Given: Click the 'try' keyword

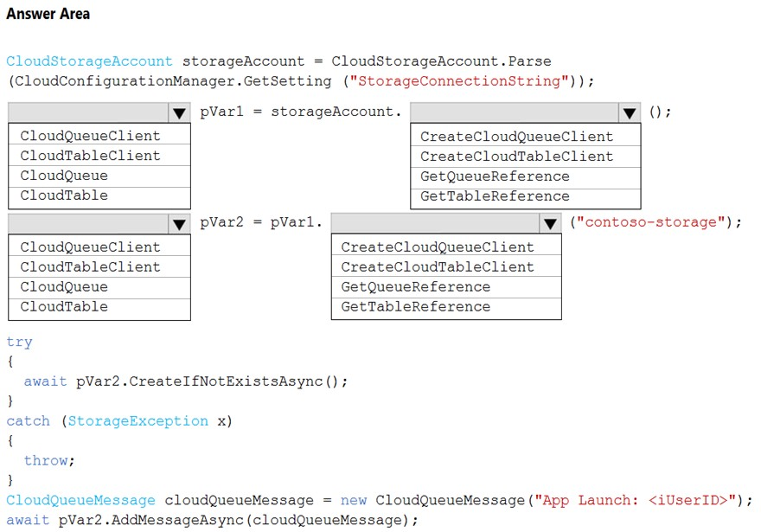Looking at the screenshot, I should 19,343.
